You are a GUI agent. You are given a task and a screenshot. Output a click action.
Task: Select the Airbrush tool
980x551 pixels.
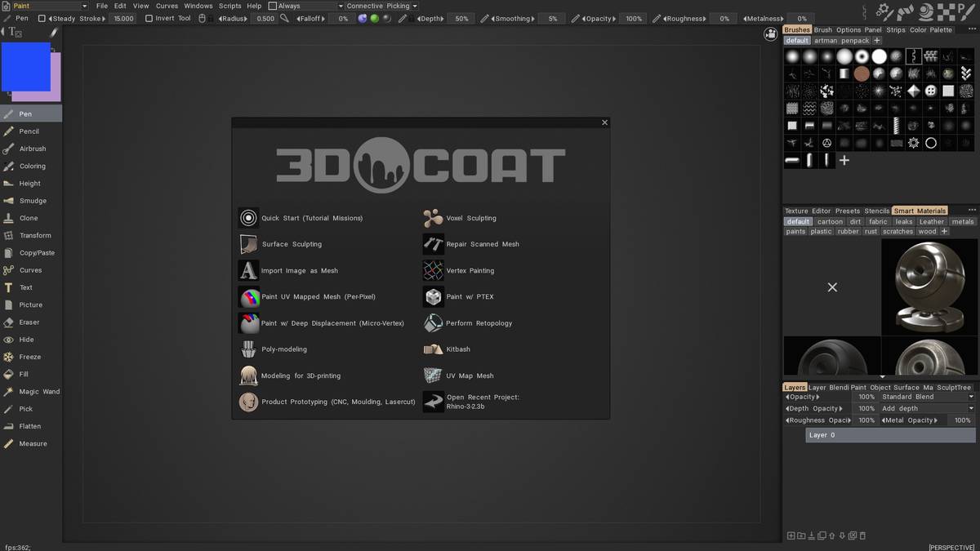tap(32, 149)
